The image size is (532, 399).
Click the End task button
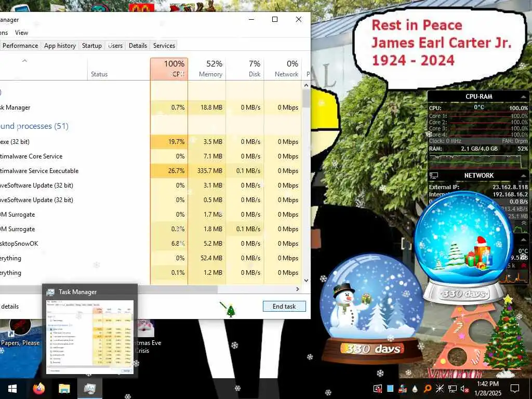pos(284,307)
